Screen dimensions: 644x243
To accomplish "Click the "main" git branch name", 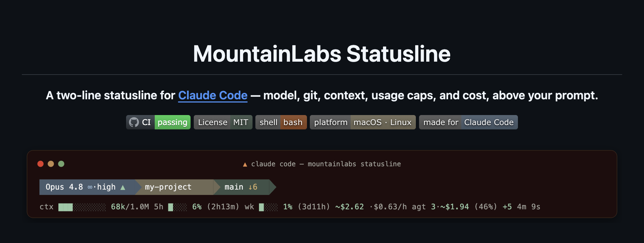I will coord(234,187).
